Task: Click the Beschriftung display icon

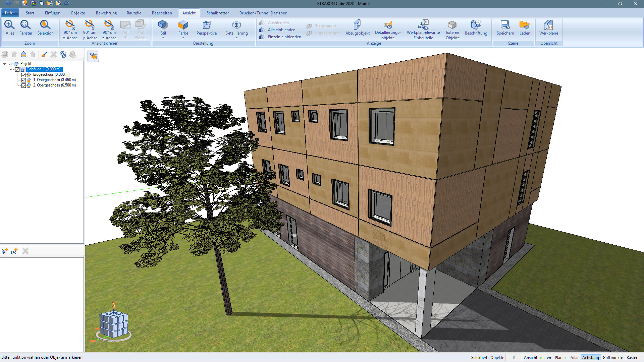Action: [476, 25]
